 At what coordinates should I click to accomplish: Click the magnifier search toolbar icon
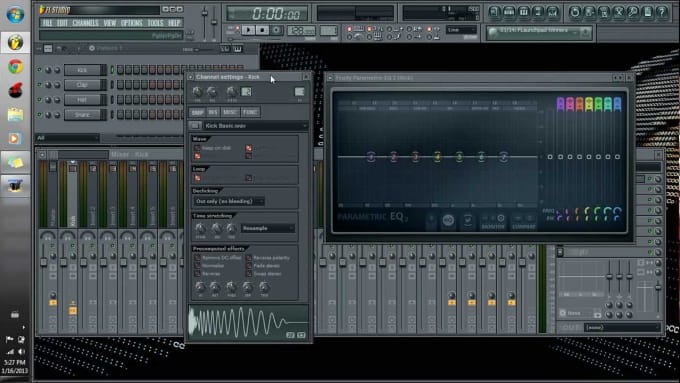tap(633, 12)
